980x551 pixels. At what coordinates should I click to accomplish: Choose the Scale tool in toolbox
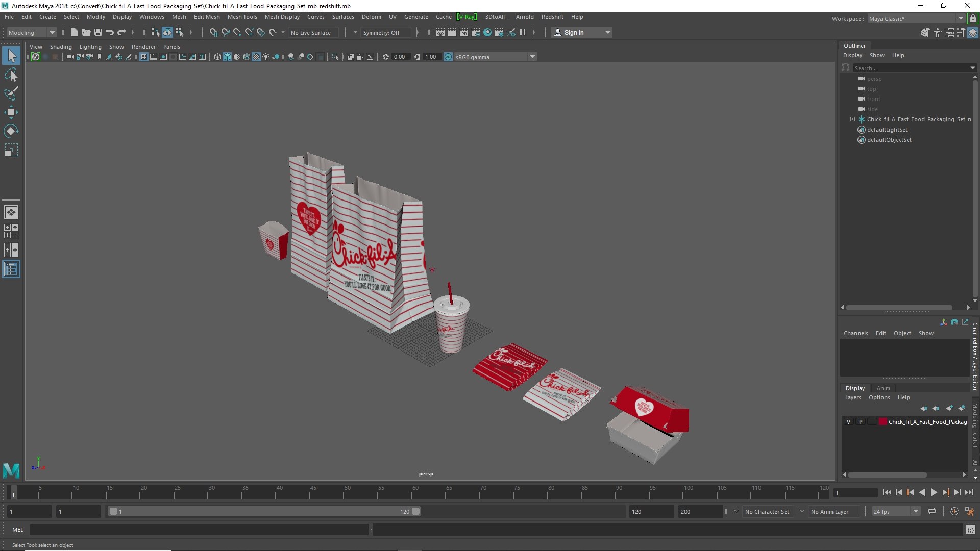coord(11,150)
